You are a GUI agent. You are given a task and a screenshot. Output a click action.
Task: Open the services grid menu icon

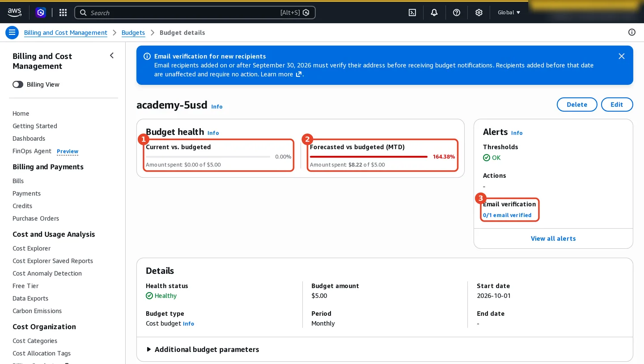(x=63, y=13)
